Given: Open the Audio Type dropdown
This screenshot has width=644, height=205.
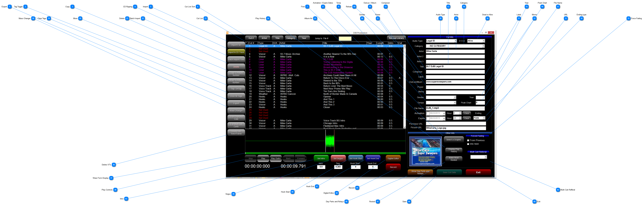Looking at the screenshot, I should pyautogui.click(x=455, y=41).
